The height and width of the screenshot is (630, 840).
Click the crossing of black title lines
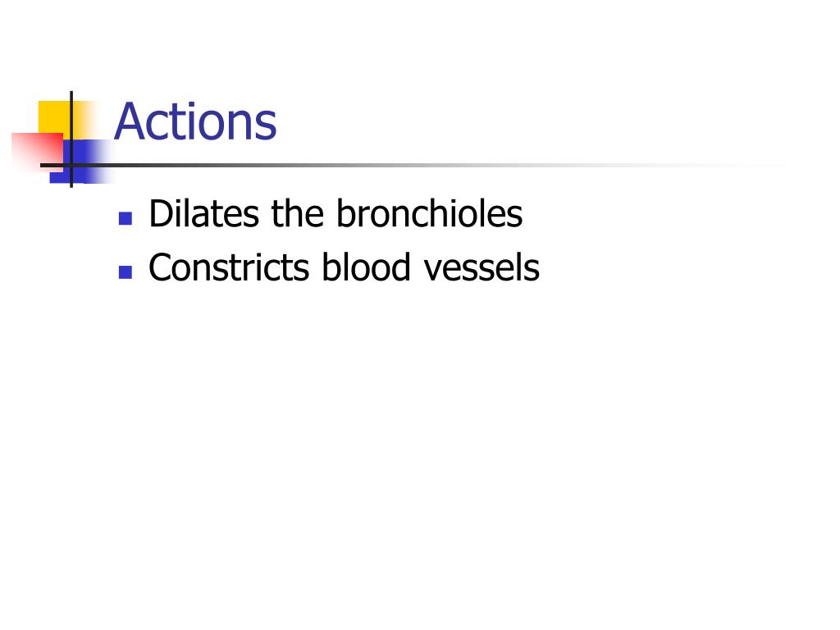point(71,165)
